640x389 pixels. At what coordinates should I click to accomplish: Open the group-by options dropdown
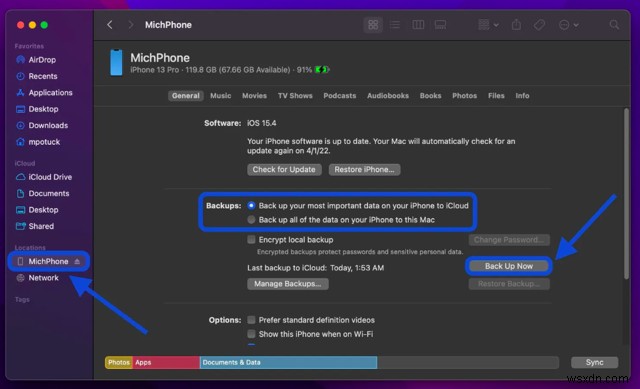(488, 25)
